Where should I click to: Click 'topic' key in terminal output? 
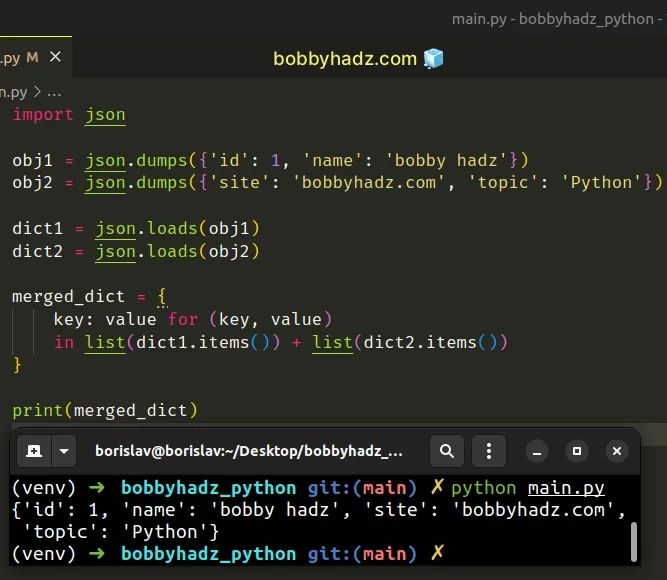coord(60,532)
